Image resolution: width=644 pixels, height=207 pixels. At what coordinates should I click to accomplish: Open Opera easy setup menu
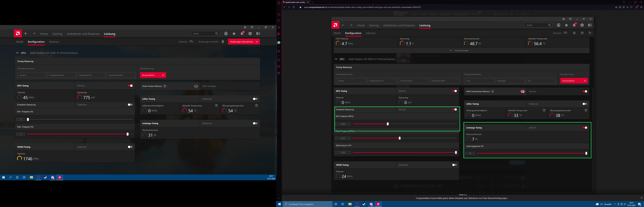click(x=641, y=7)
